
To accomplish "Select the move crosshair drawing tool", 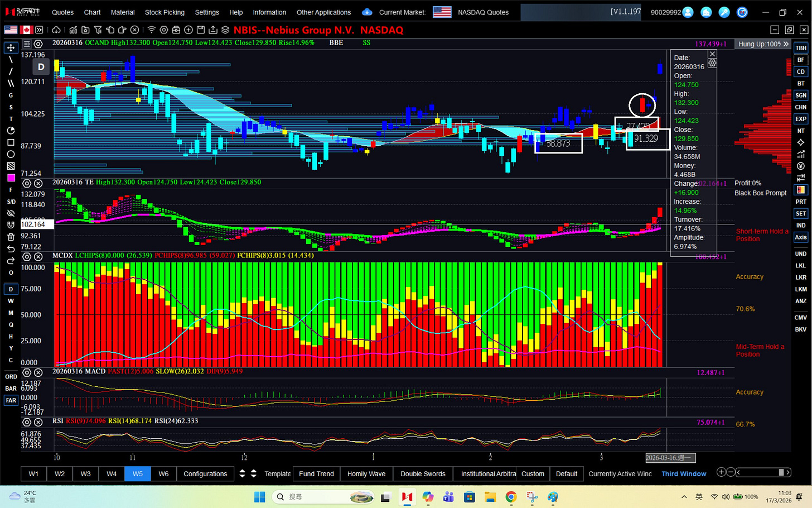I will click(x=11, y=47).
